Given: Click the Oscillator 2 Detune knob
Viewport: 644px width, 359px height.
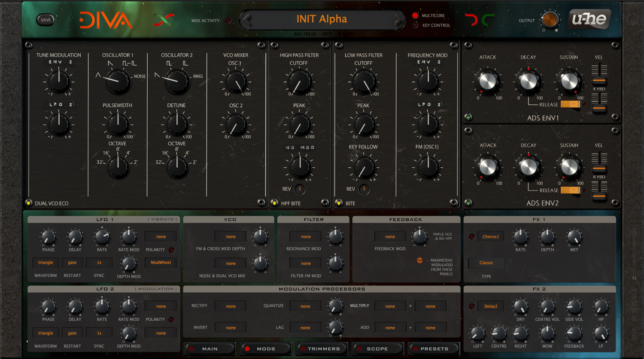Looking at the screenshot, I should (177, 124).
